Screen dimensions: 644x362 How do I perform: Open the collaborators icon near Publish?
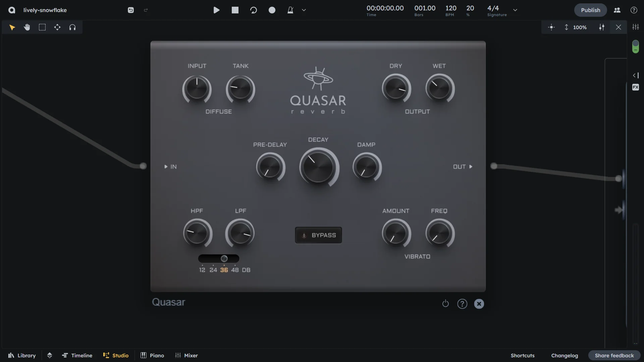(x=617, y=10)
